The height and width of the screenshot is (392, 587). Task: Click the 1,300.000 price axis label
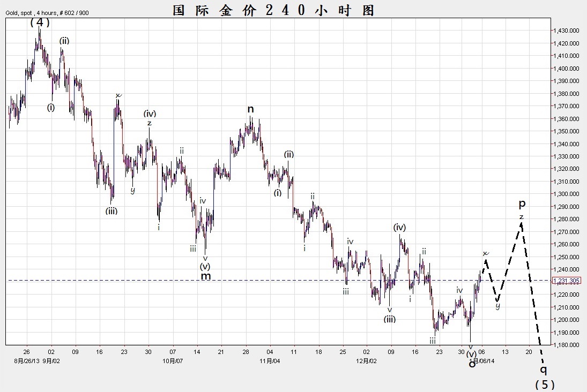click(x=566, y=194)
